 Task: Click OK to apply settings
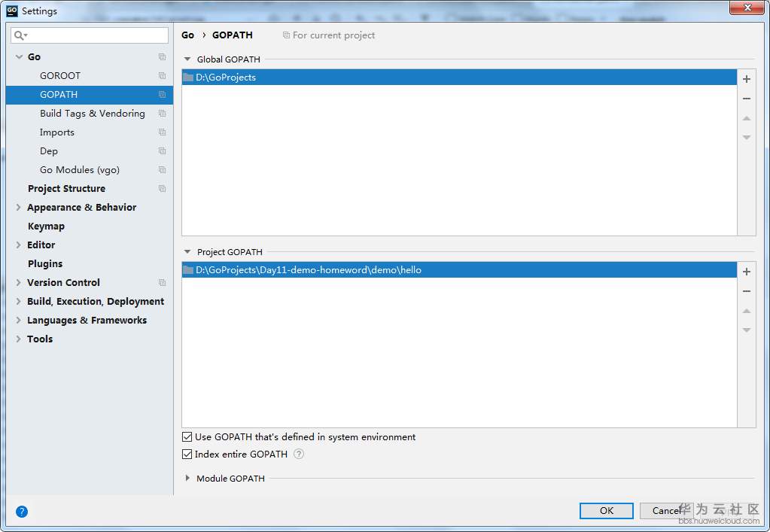[x=607, y=510]
